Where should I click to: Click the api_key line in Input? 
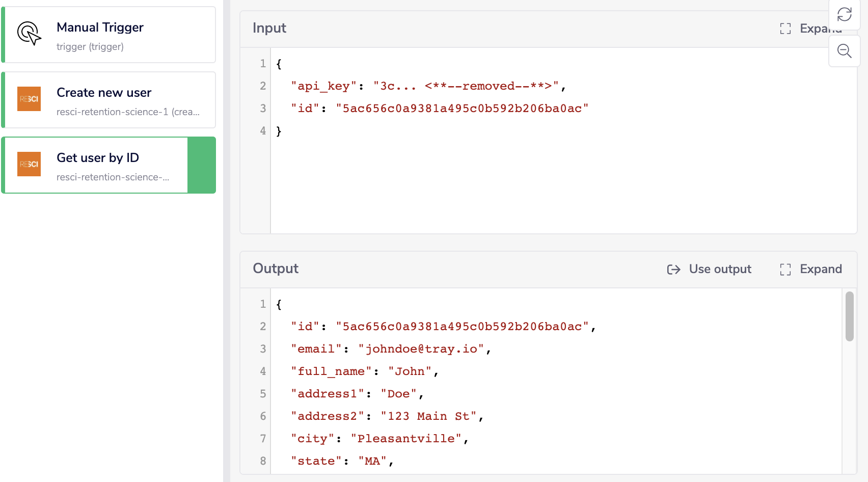pyautogui.click(x=428, y=86)
